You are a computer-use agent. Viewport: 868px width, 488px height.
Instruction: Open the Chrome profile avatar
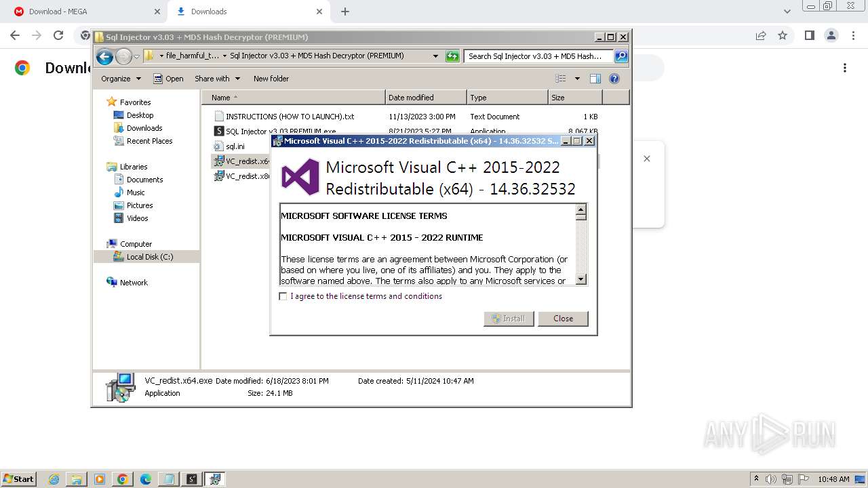831,35
